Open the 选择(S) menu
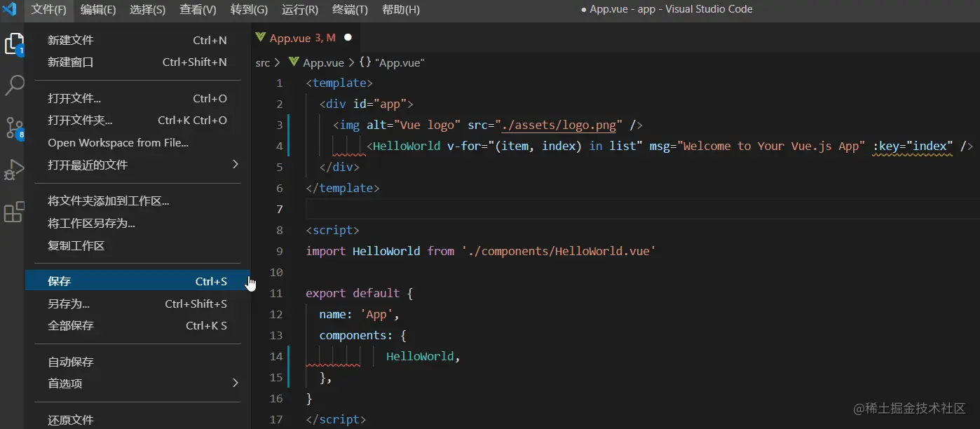Screen dimensions: 980x429 [148, 10]
